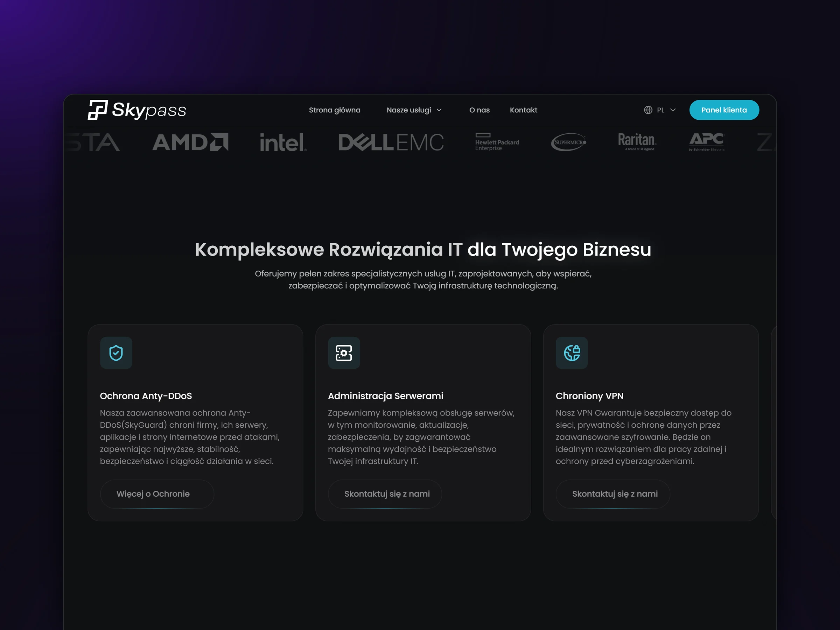840x630 pixels.
Task: Click the Zapewniamy kompleksową obsługę description
Action: click(421, 437)
